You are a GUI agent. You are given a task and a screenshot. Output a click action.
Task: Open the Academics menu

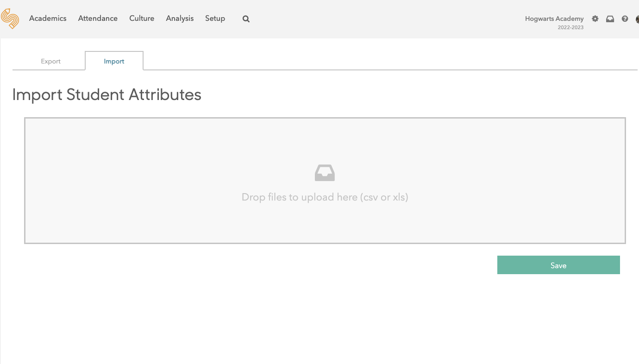[x=48, y=19]
